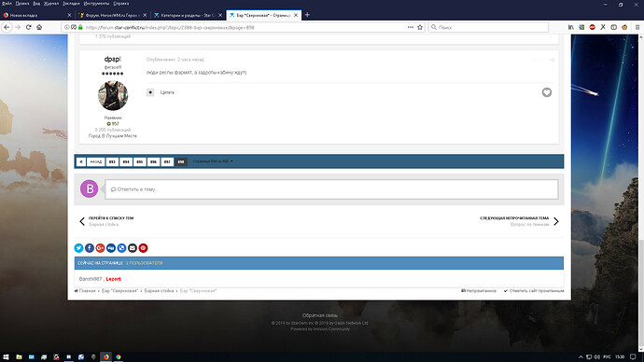Open the Журнал menu in menu bar
The image size is (644, 362).
tap(51, 4)
